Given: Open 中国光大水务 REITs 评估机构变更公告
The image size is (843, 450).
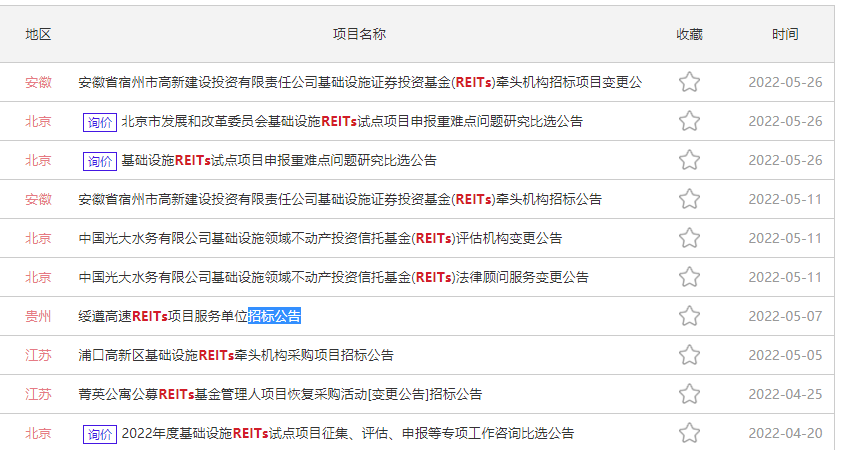Looking at the screenshot, I should (320, 238).
